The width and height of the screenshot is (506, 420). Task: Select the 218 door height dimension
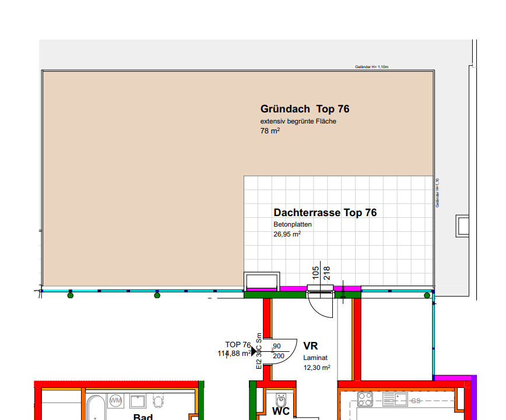click(x=327, y=273)
